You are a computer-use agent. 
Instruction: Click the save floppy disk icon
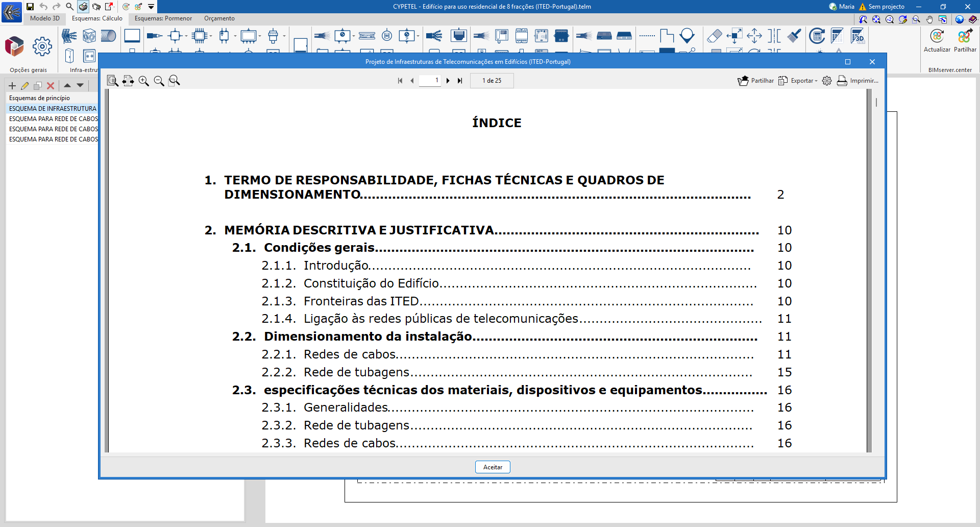tap(30, 7)
